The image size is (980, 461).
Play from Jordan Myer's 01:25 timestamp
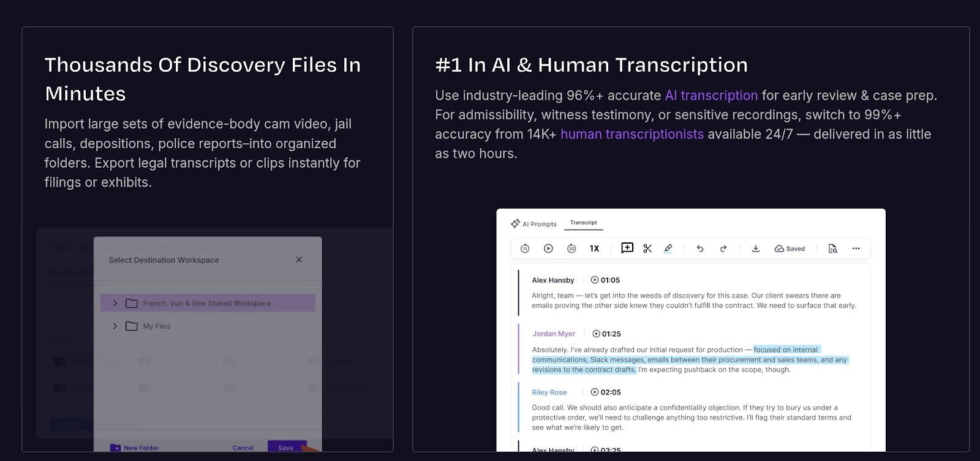[596, 334]
